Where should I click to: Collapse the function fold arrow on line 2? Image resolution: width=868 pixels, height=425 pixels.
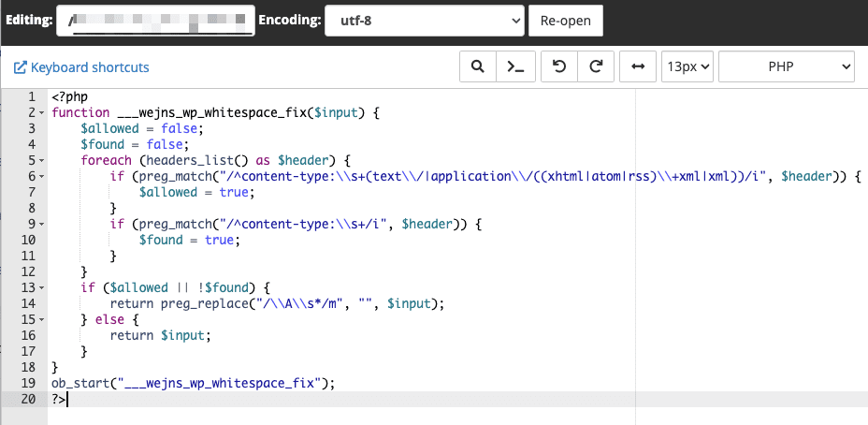(41, 112)
